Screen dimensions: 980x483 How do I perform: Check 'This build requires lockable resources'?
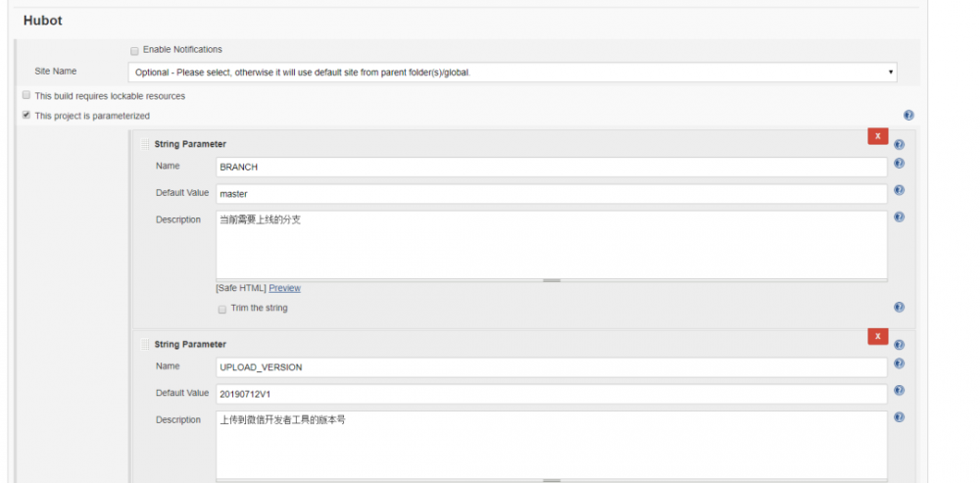pyautogui.click(x=26, y=96)
